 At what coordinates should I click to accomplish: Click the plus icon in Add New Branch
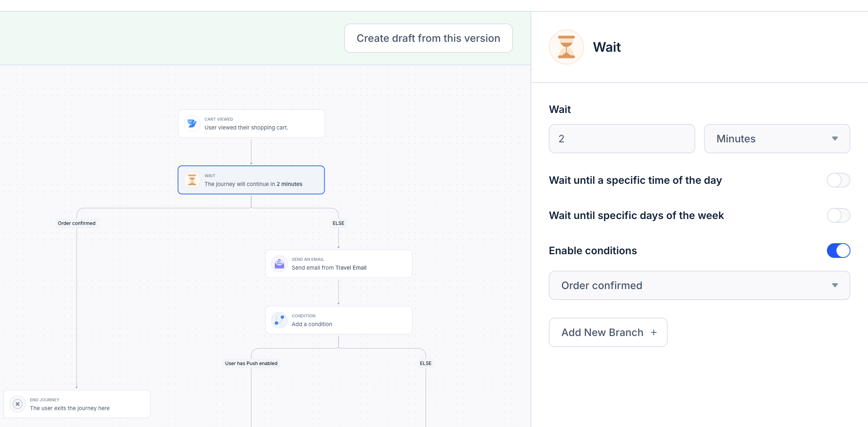coord(654,332)
